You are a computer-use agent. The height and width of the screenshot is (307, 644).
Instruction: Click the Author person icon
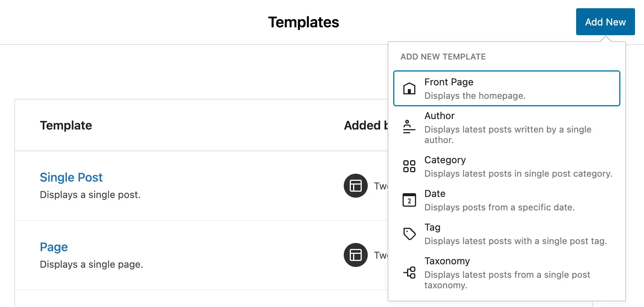tap(409, 127)
